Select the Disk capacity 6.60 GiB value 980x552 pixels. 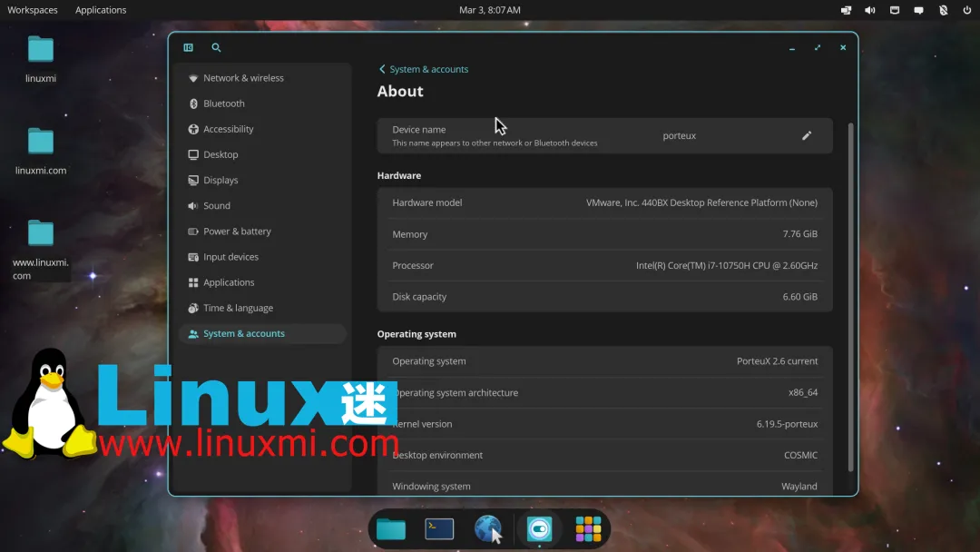click(800, 297)
